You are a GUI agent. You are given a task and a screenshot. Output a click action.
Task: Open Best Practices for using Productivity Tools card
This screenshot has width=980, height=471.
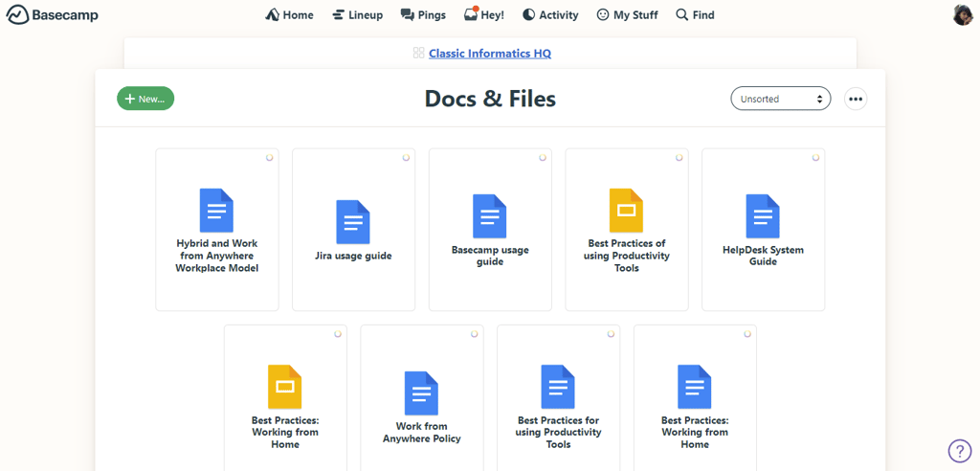coord(558,402)
